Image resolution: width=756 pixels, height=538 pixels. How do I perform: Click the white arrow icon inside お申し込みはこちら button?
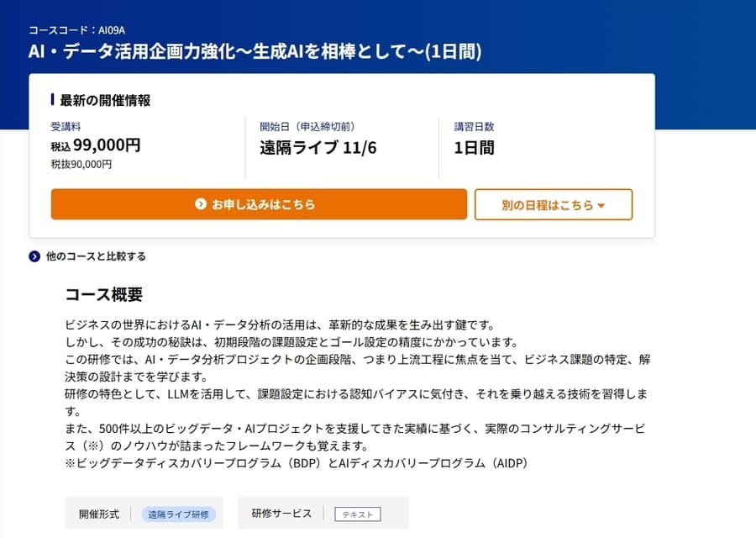200,204
